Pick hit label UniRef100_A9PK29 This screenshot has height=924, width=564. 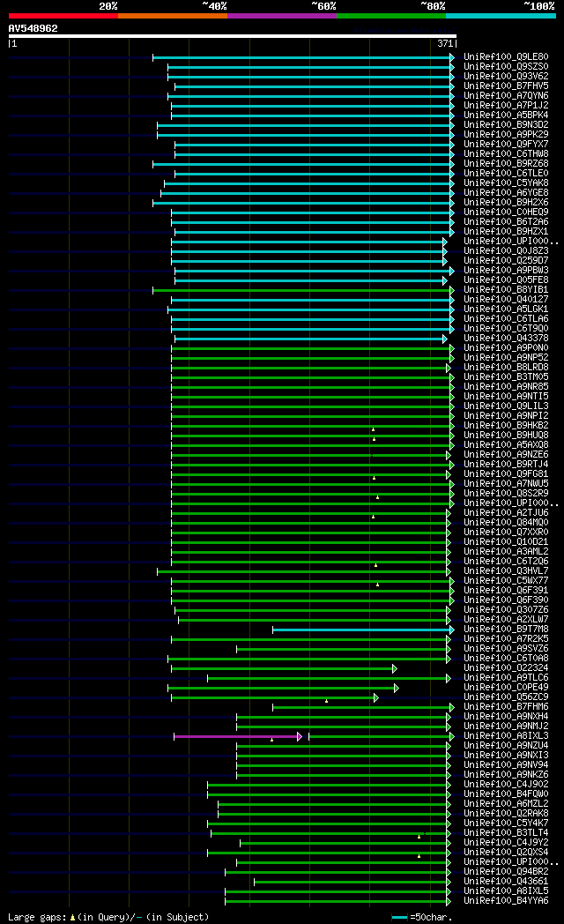[x=506, y=135]
